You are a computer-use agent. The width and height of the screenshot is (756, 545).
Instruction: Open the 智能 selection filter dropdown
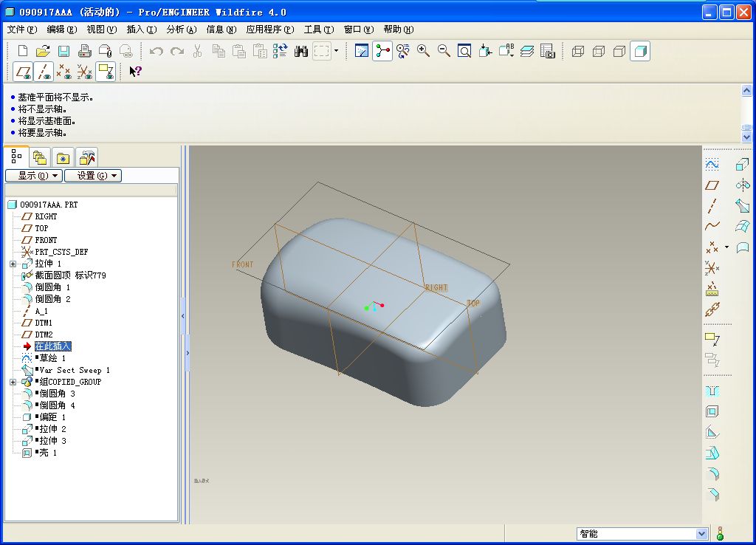701,533
